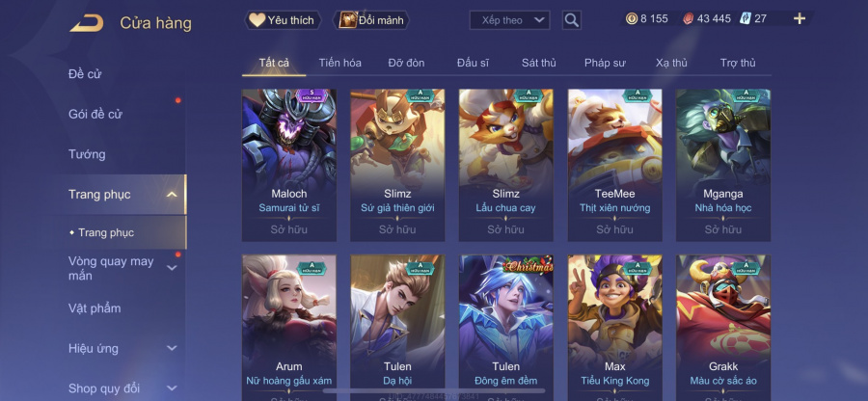Select Tulen Đông êm đềm Christmas skin

[506, 328]
